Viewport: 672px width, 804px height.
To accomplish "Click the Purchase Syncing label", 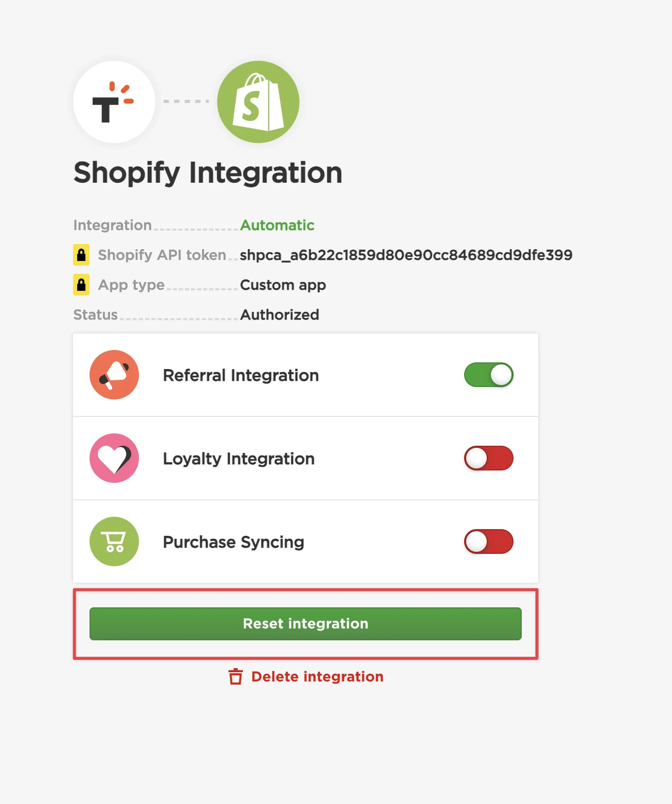I will (234, 542).
